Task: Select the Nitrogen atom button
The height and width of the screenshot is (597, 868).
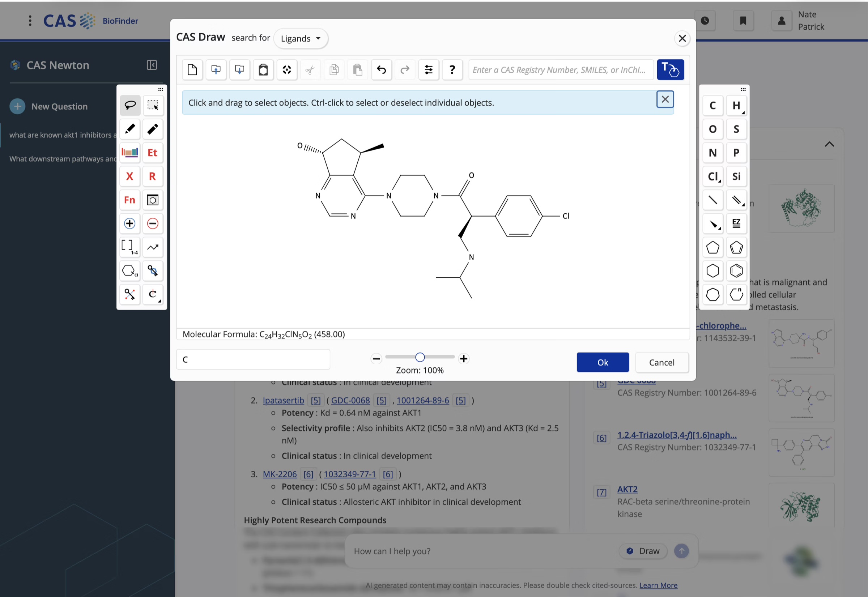Action: pos(713,153)
